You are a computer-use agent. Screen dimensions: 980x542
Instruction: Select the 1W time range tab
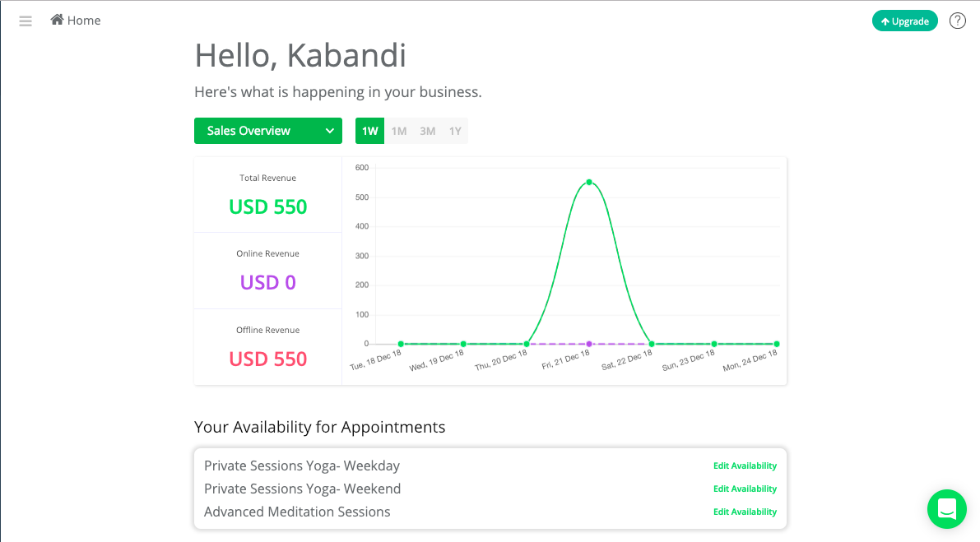tap(370, 131)
